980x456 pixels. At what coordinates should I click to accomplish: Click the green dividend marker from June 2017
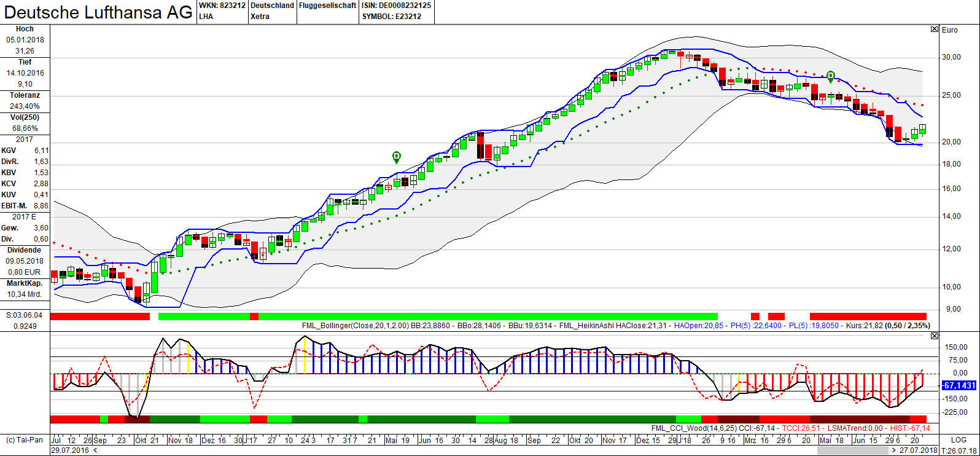tap(397, 157)
